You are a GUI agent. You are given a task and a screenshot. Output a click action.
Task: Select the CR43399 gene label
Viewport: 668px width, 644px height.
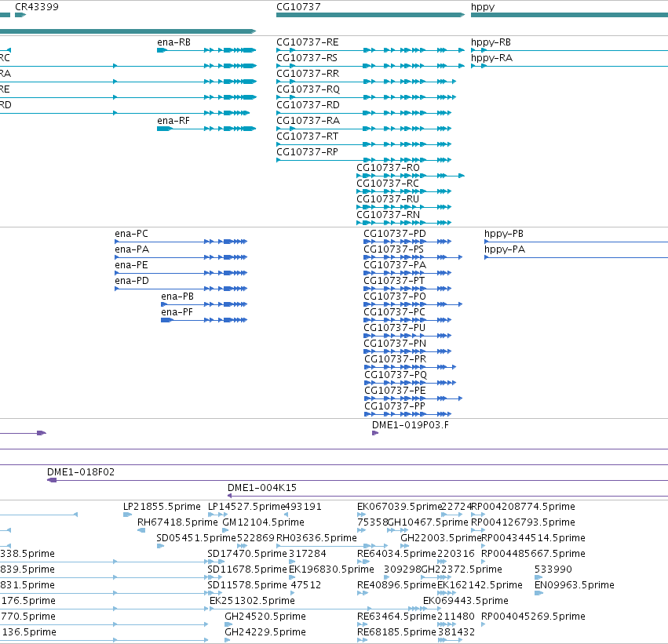tap(37, 7)
